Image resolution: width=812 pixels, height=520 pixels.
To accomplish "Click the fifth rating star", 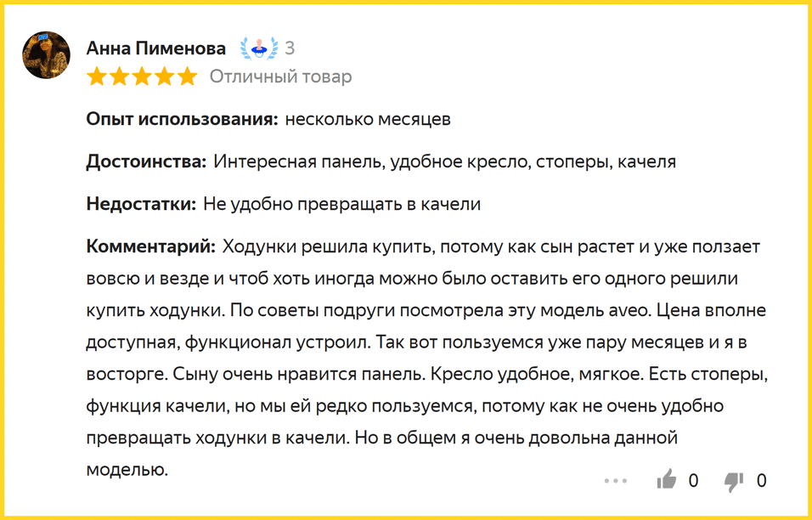I will (186, 77).
